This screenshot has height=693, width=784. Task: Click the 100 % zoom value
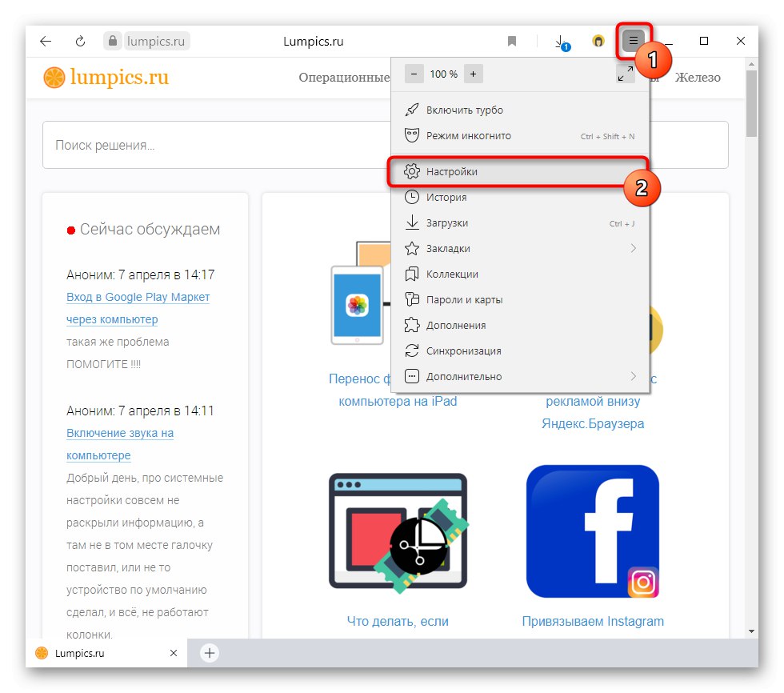(x=443, y=74)
